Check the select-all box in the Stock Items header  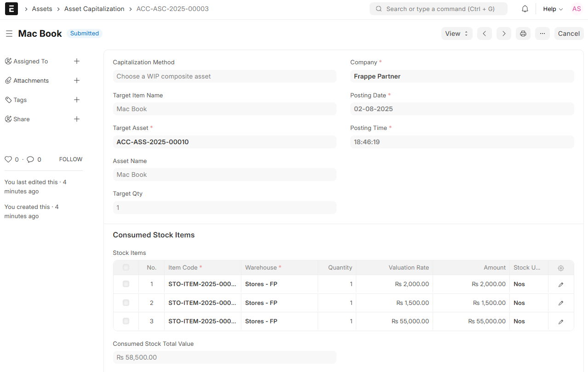click(126, 267)
